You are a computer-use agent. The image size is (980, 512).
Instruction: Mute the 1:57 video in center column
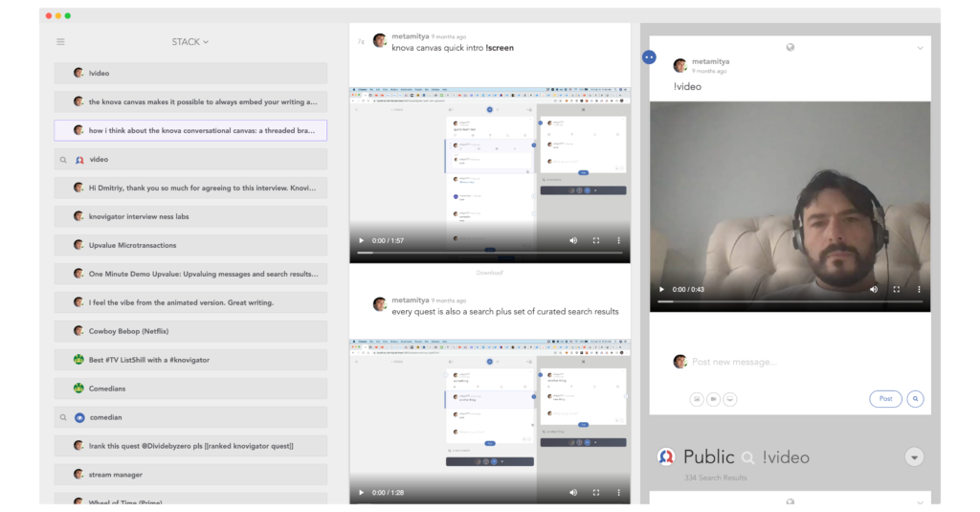(573, 240)
